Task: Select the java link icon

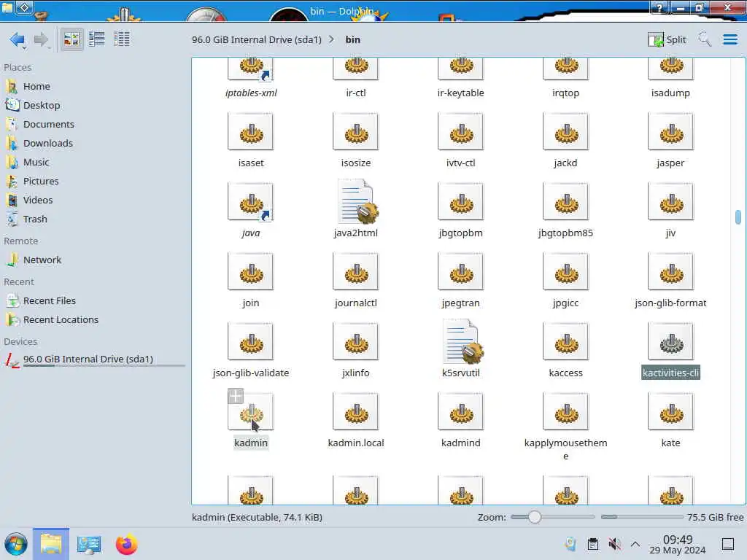Action: coord(251,202)
